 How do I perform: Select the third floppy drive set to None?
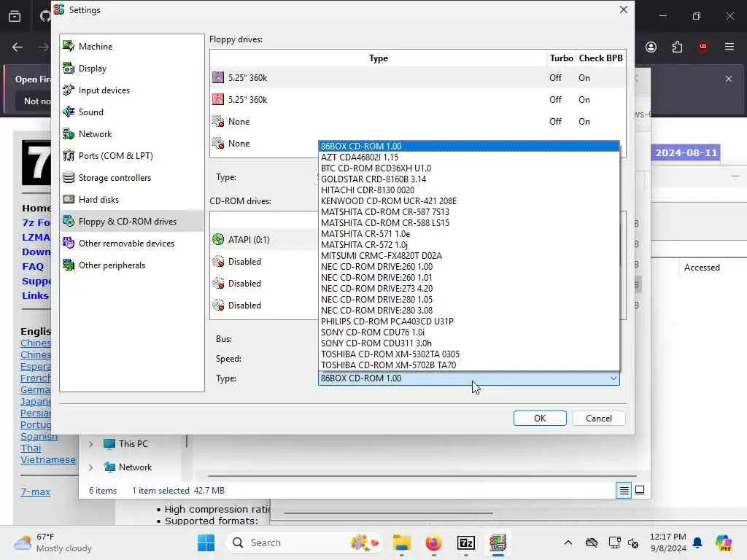coord(418,122)
